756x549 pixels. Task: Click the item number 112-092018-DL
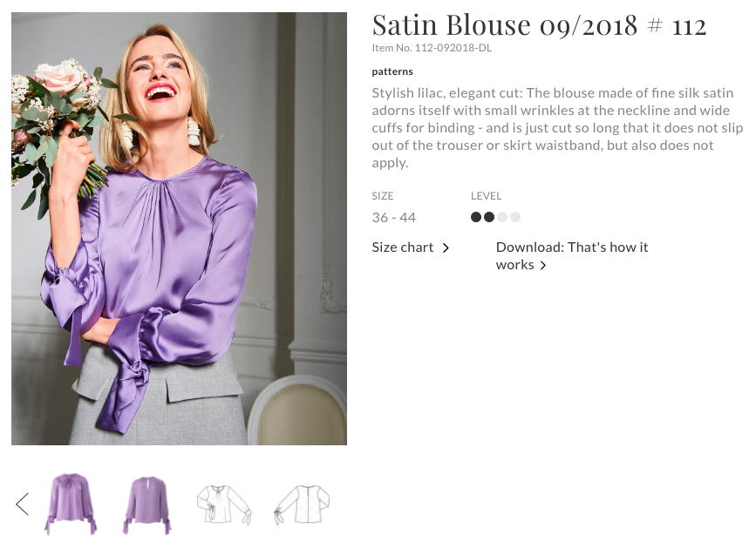click(x=432, y=48)
